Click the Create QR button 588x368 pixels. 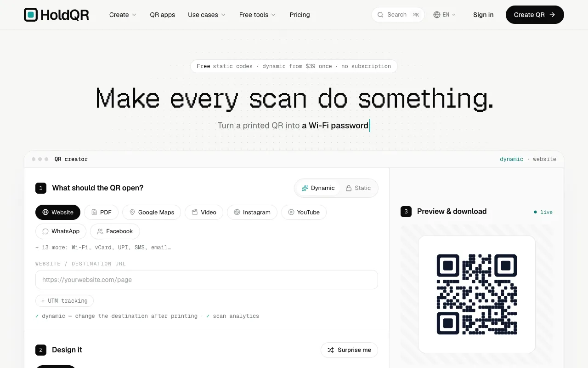[x=535, y=15]
